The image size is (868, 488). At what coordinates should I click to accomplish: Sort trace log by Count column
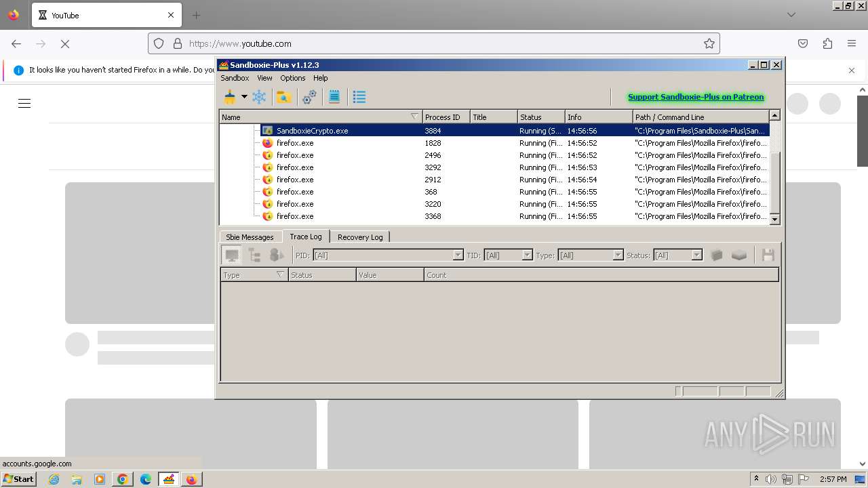[601, 275]
